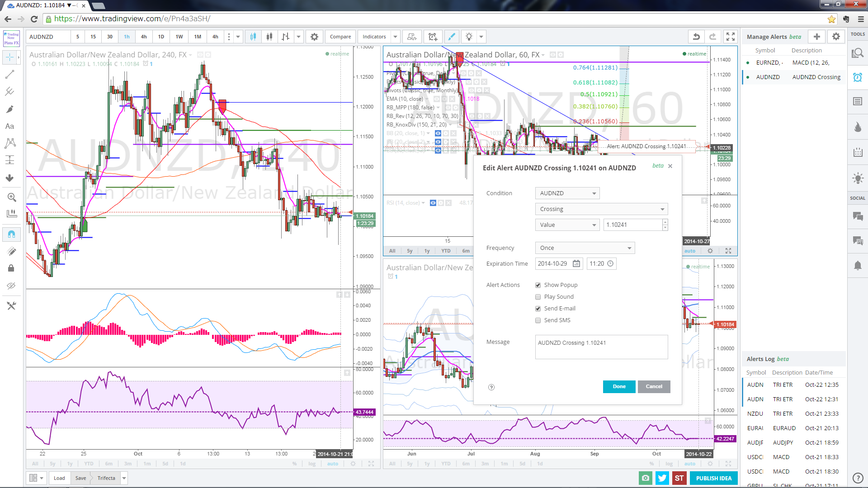Click Done to save the alert
The height and width of the screenshot is (488, 868).
tap(619, 387)
